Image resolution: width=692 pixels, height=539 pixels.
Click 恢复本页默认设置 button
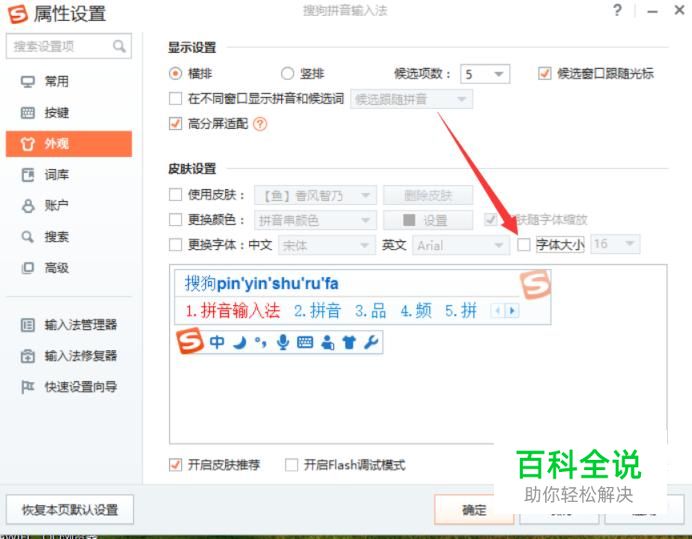click(x=70, y=510)
